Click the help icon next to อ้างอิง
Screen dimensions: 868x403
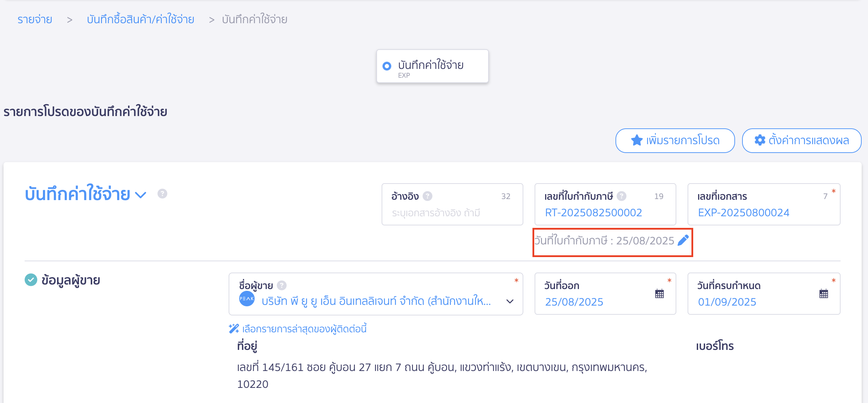click(x=427, y=196)
